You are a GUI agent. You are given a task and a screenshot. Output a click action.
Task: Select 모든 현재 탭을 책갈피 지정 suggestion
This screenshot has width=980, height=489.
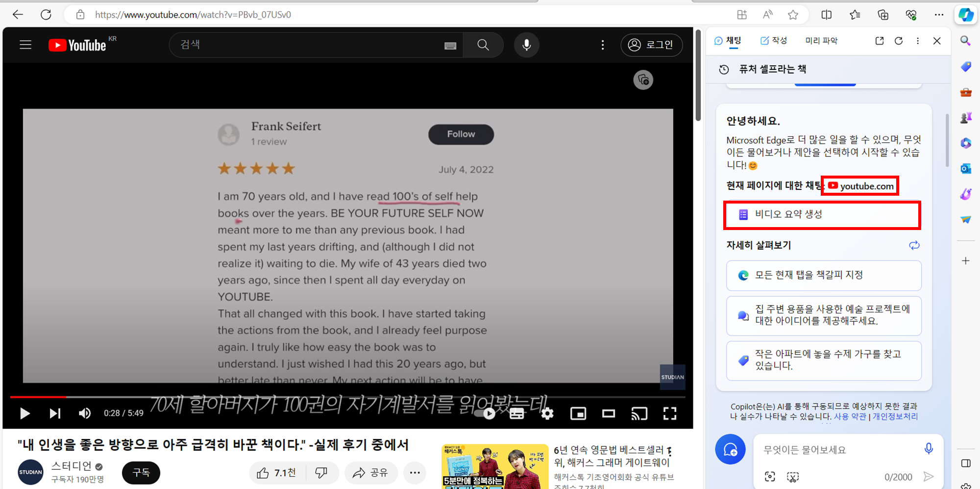tap(824, 276)
